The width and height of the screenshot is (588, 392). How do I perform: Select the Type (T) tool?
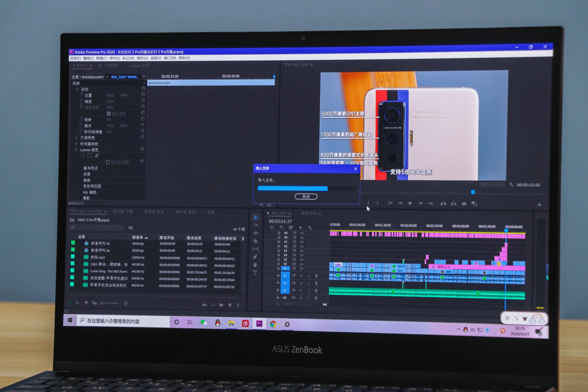[255, 273]
